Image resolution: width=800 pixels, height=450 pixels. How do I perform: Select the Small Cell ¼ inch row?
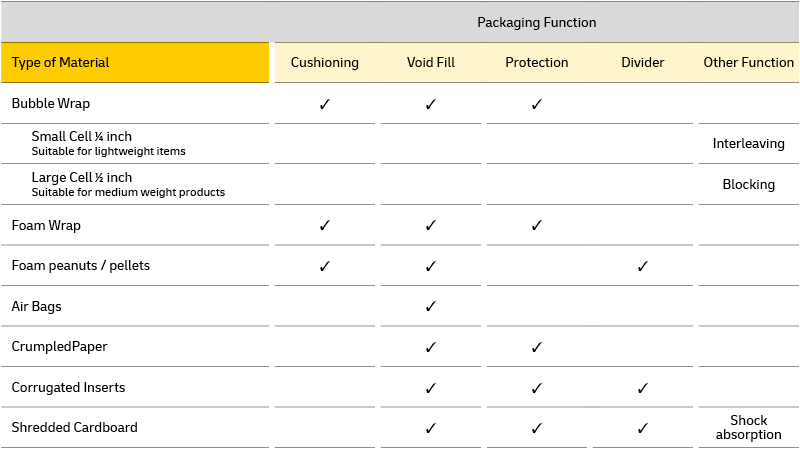[x=399, y=143]
